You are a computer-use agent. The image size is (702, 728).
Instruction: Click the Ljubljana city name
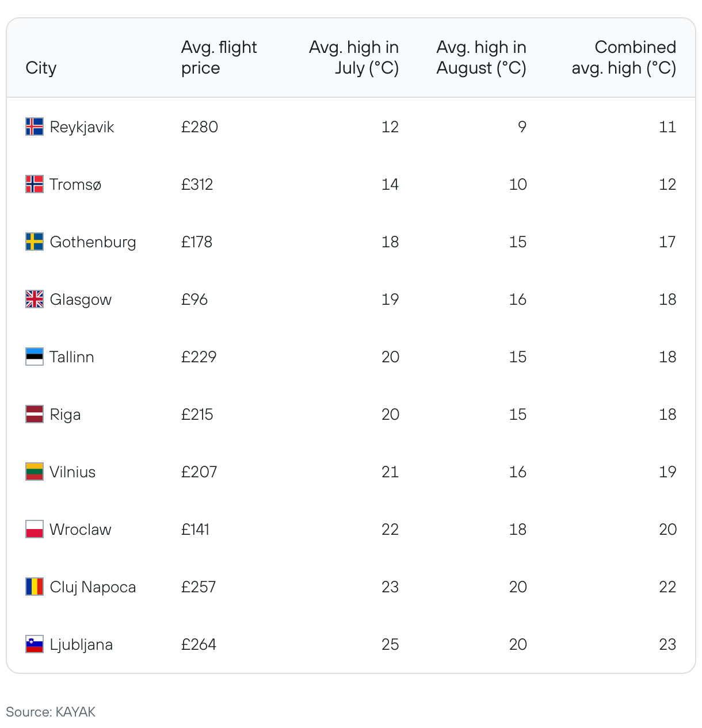81,645
